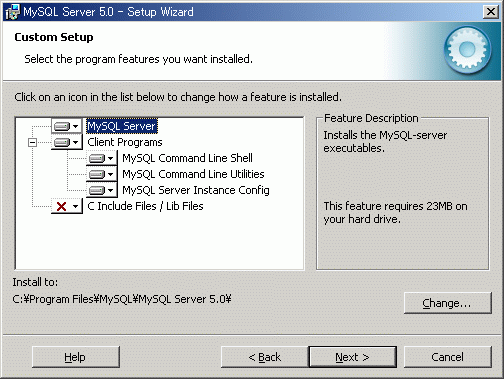Screen dimensions: 504x379
Task: Click the 'This feature requires 23MB' text
Action: tap(395, 212)
